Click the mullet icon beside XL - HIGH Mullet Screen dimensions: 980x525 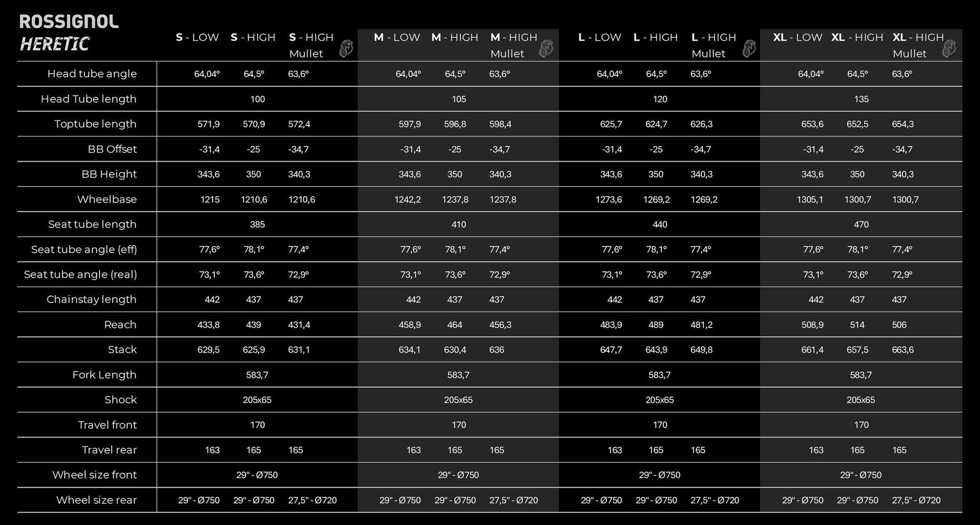tap(949, 48)
